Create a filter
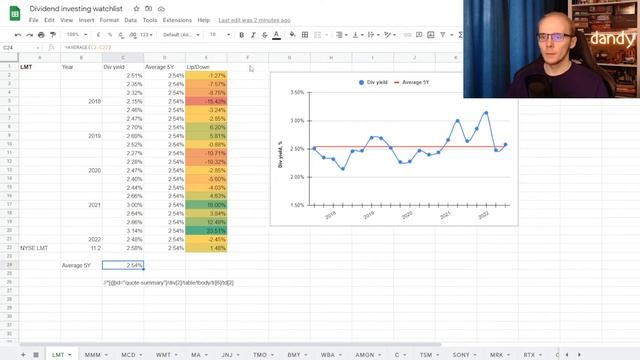Screen dimensions: 640x360 pyautogui.click(x=442, y=35)
